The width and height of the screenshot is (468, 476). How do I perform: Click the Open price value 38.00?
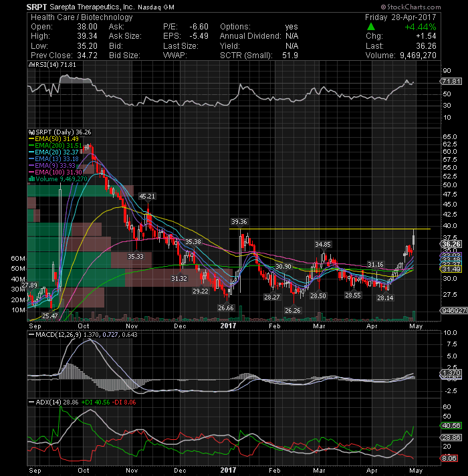[87, 27]
